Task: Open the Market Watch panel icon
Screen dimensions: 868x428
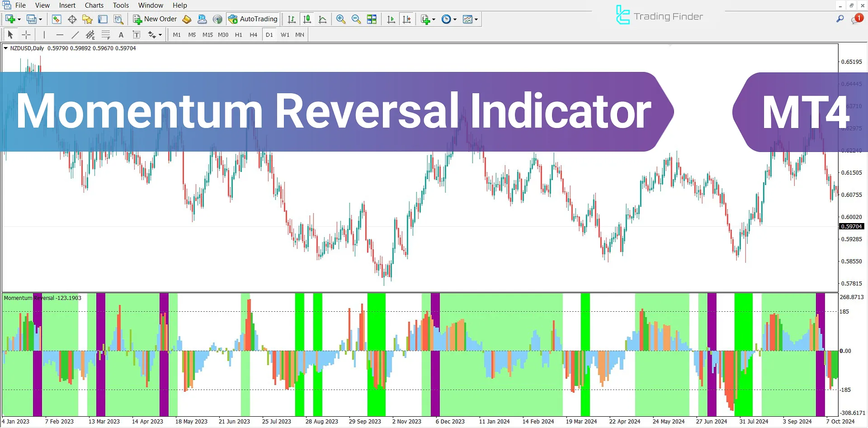Action: pos(57,19)
